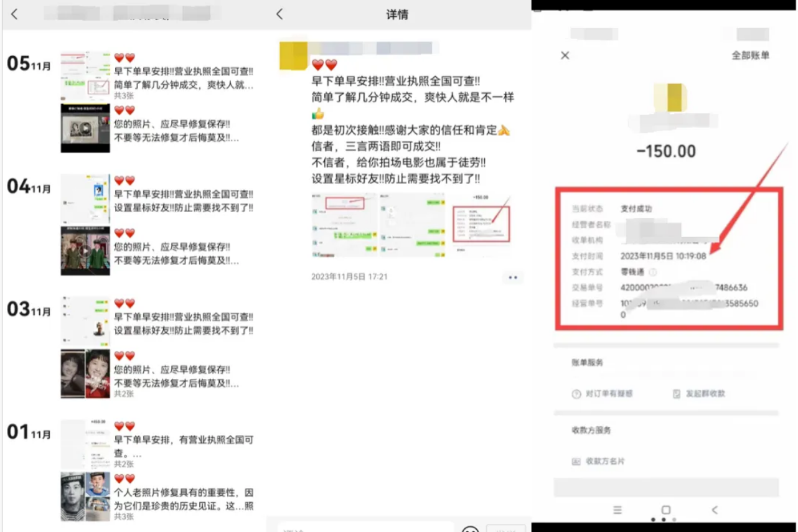Tap the Android back chevron icon
798x532 pixels.
[715, 510]
